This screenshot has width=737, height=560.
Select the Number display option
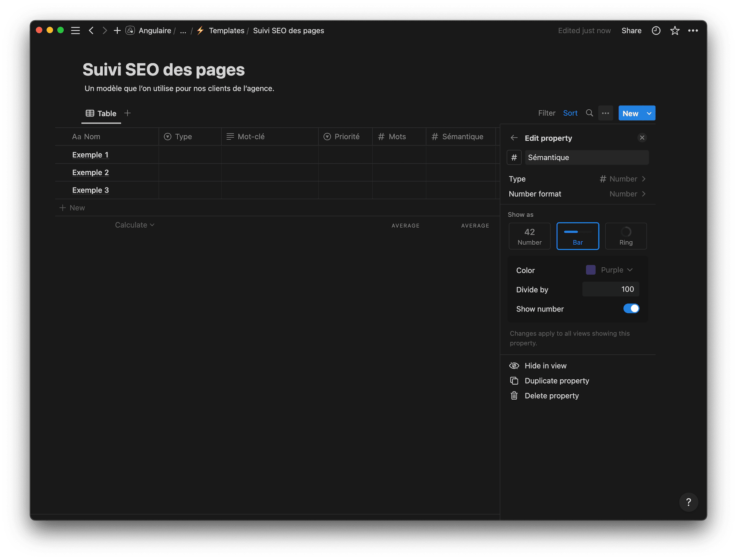[529, 236]
